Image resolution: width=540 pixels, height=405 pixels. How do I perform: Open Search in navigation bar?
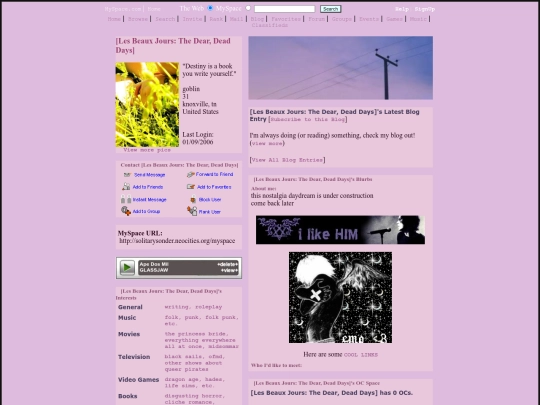[165, 19]
